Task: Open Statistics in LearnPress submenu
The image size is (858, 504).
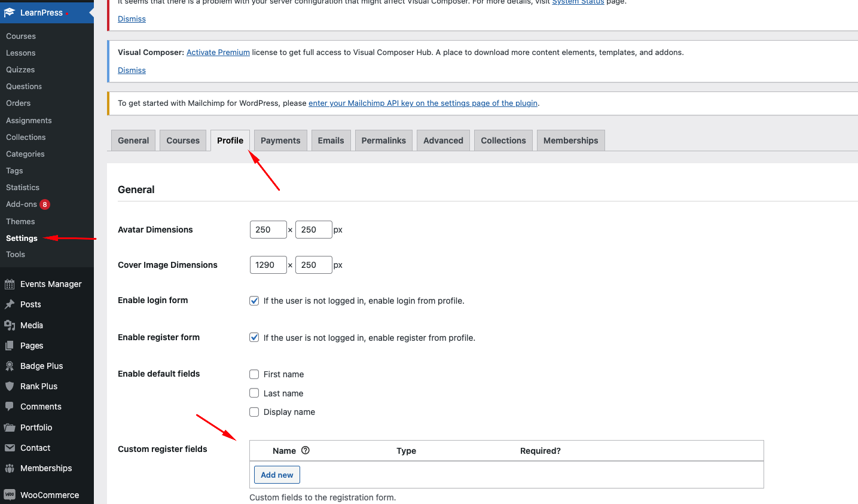Action: (23, 187)
